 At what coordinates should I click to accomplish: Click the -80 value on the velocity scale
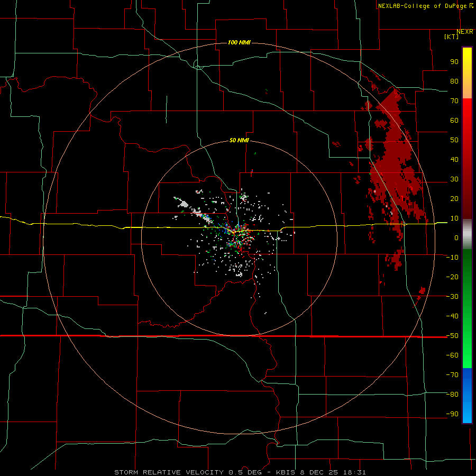(452, 395)
